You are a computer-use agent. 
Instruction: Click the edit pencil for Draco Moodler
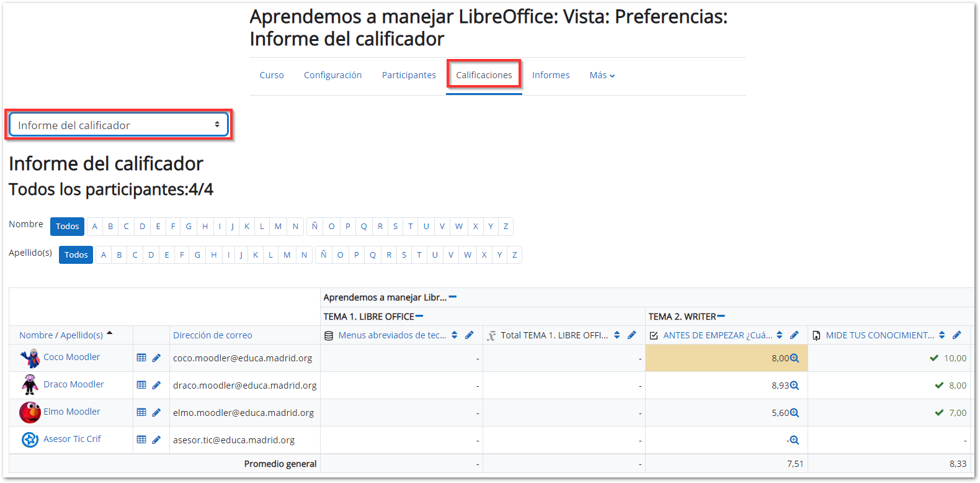click(156, 385)
